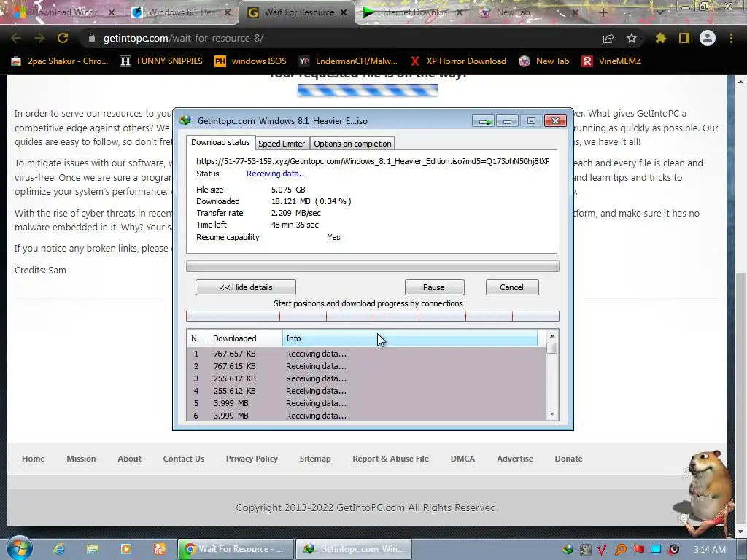Pause the download
747x560 pixels.
[434, 287]
